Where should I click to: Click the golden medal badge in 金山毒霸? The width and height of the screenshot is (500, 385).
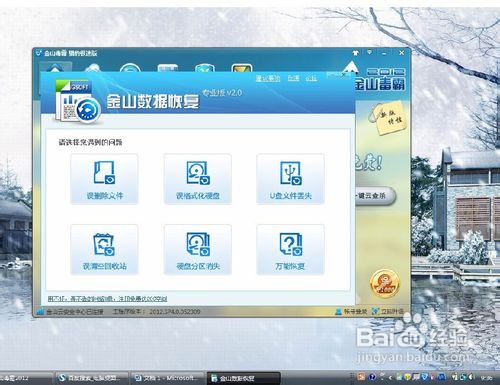point(384,284)
